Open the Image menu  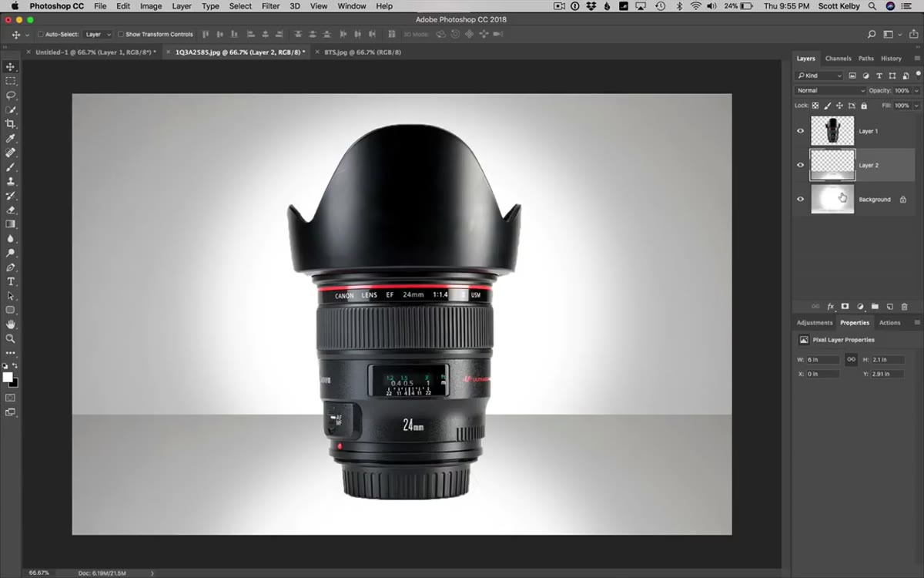pos(151,6)
